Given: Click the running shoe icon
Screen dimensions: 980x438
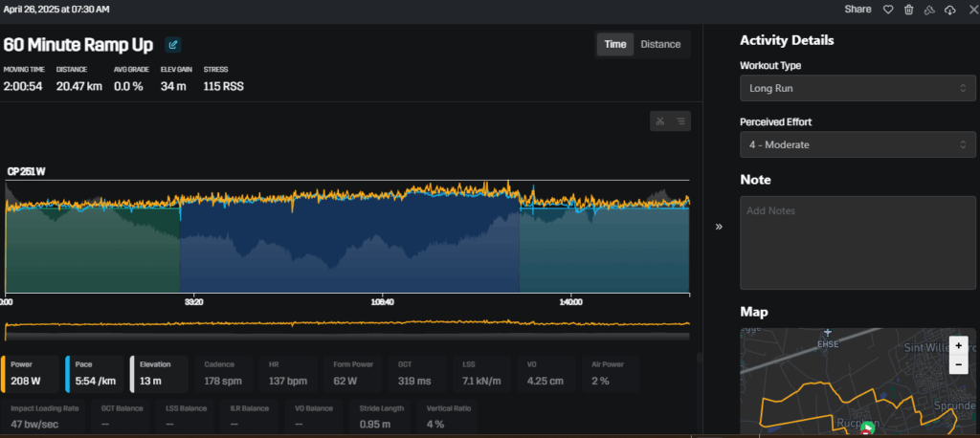Looking at the screenshot, I should pyautogui.click(x=929, y=10).
